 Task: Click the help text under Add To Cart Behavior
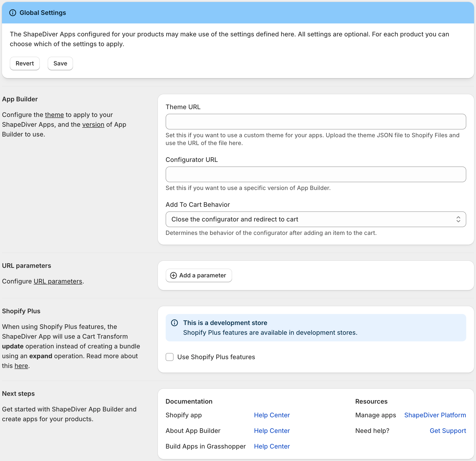(x=271, y=233)
